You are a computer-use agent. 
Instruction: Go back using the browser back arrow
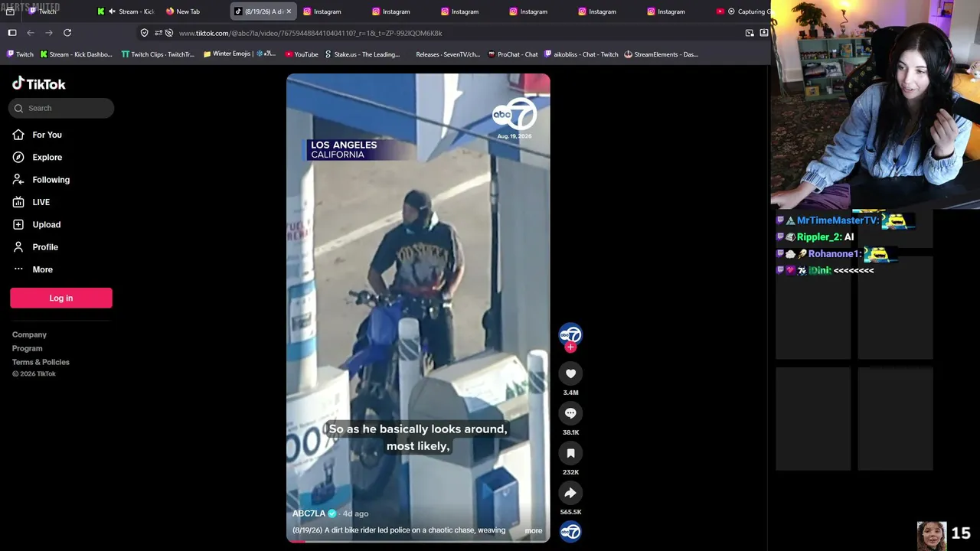[31, 33]
